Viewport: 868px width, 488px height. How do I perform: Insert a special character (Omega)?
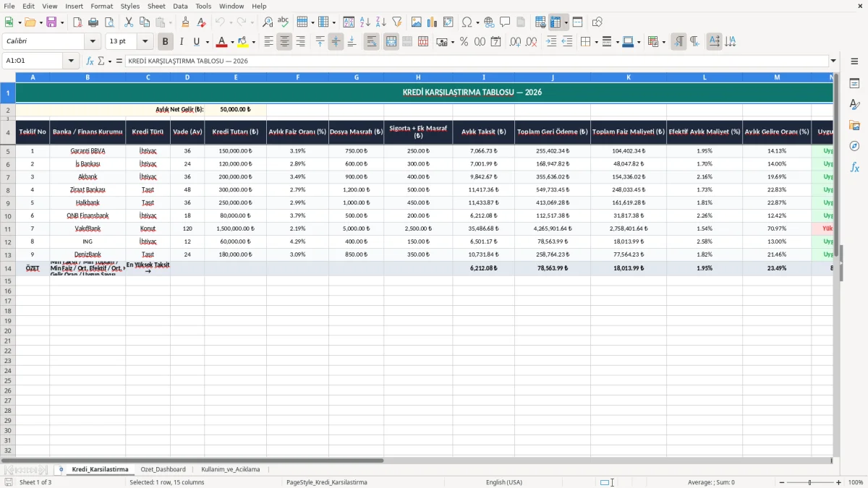(467, 22)
